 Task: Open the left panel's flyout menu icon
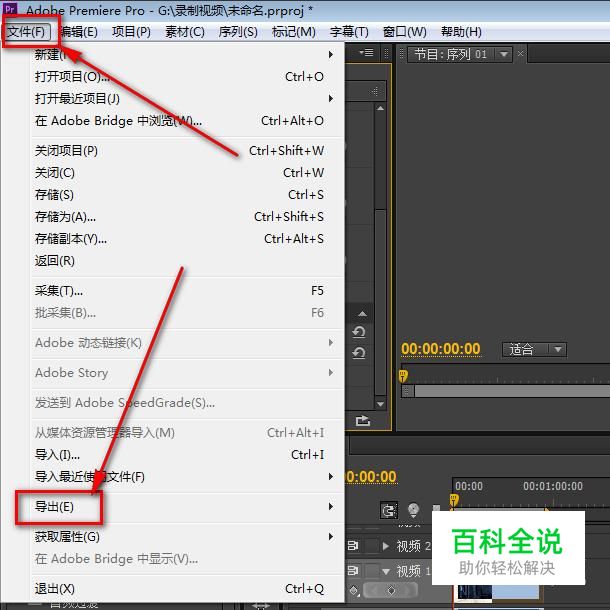(x=366, y=53)
